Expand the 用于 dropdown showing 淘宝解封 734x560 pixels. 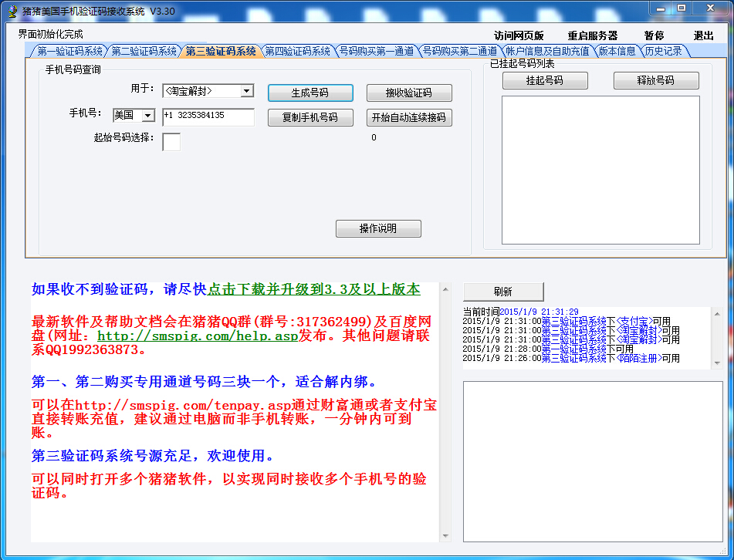tap(247, 91)
